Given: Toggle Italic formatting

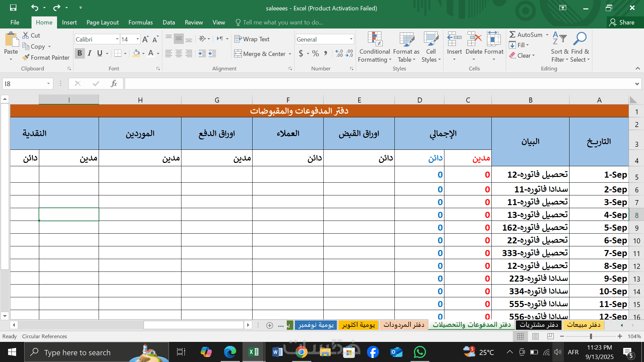Looking at the screenshot, I should [x=90, y=53].
